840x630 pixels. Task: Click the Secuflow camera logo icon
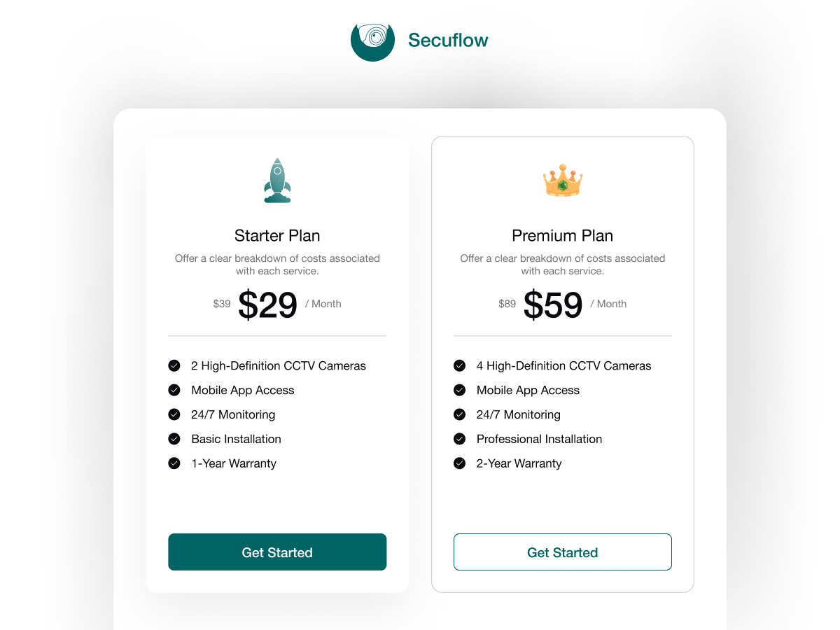(372, 40)
